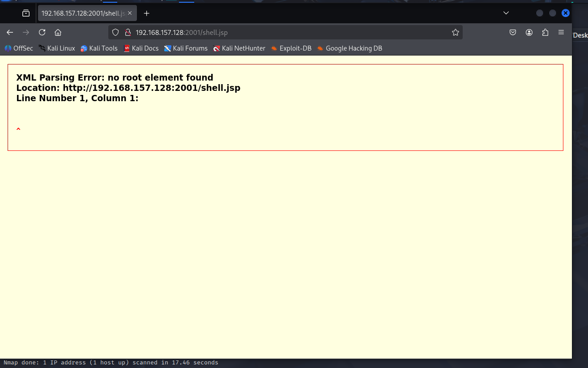Open the Exploit-DB bookmark
Viewport: 588px width, 368px height.
291,48
